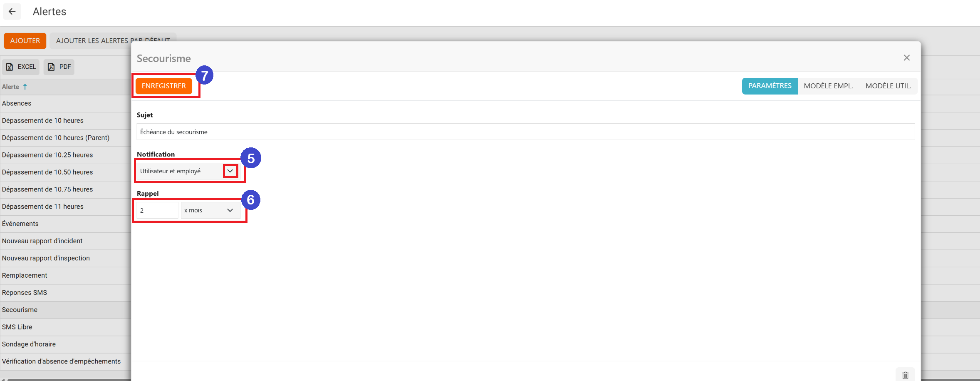The width and height of the screenshot is (980, 381).
Task: Click the back arrow next to Alertes
Action: click(x=12, y=12)
